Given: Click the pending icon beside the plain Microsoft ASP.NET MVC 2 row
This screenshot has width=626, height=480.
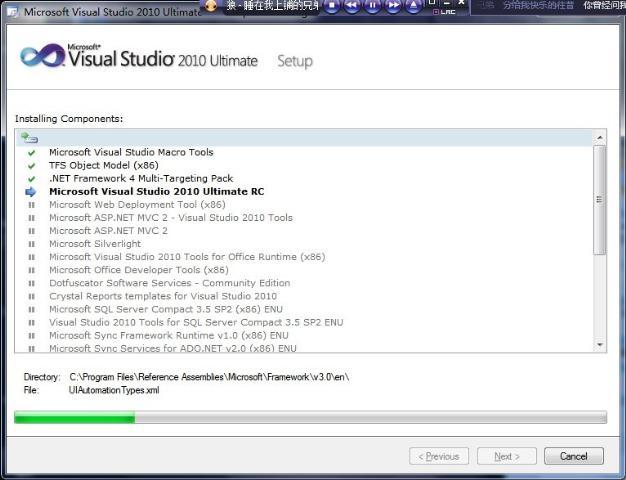Looking at the screenshot, I should 32,231.
